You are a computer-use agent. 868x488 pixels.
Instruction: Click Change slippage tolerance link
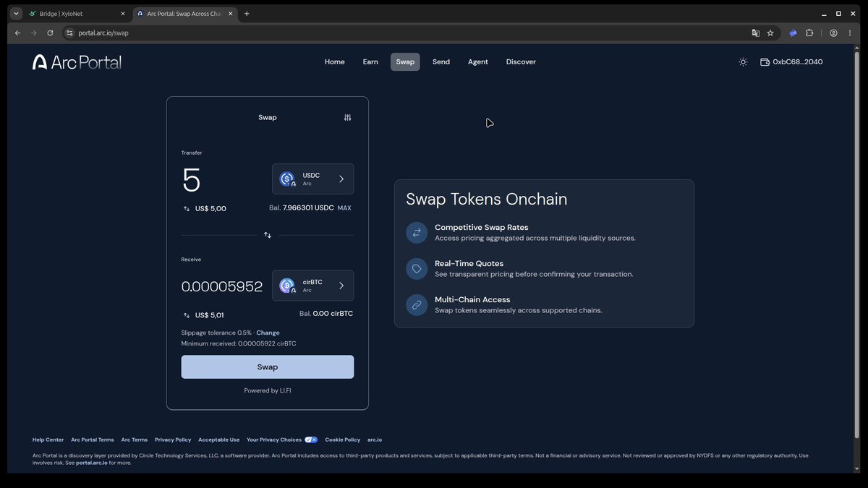pyautogui.click(x=268, y=333)
